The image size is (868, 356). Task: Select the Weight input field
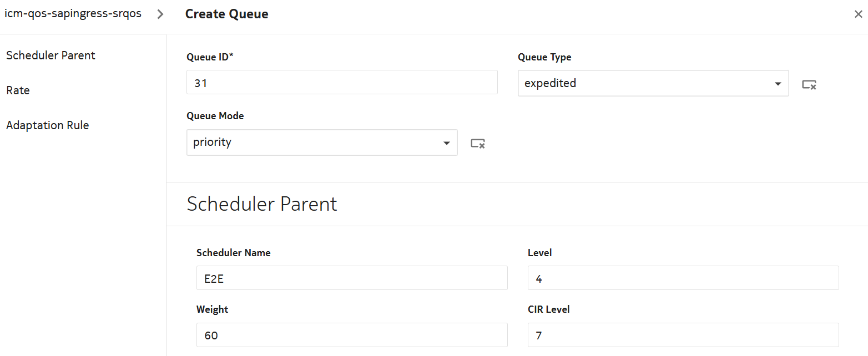[x=352, y=335]
